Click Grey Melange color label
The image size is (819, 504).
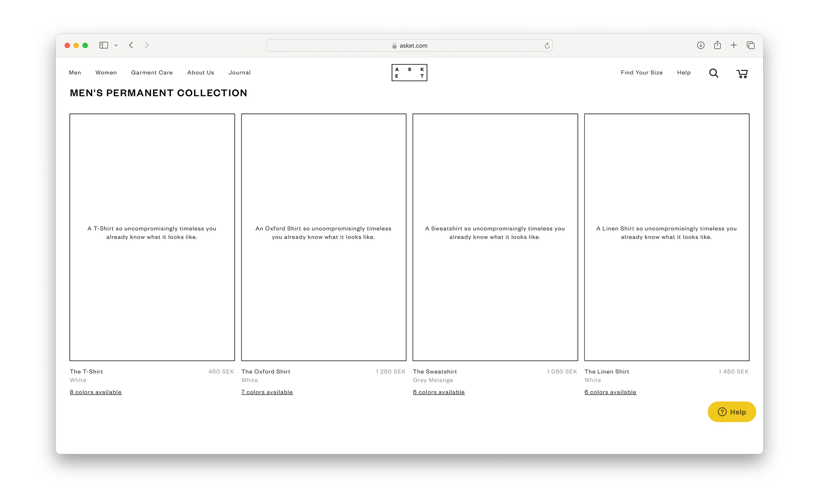click(433, 380)
